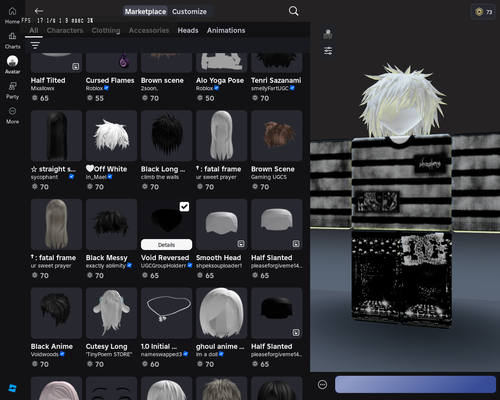The image size is (500, 400).
Task: Open creator In_Mael link
Action: pyautogui.click(x=96, y=177)
